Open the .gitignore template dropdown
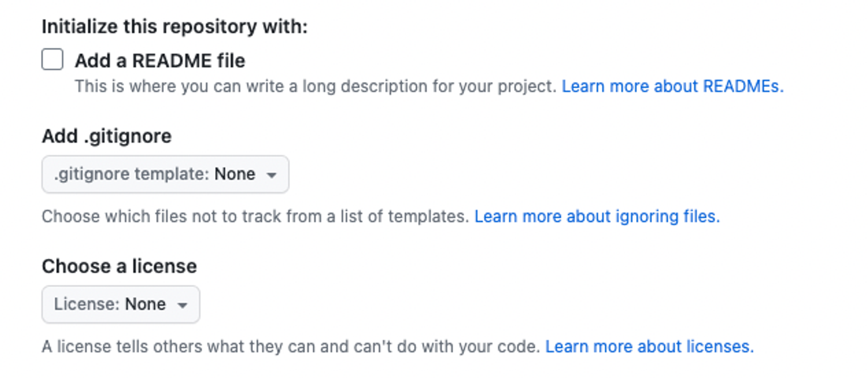 (165, 174)
